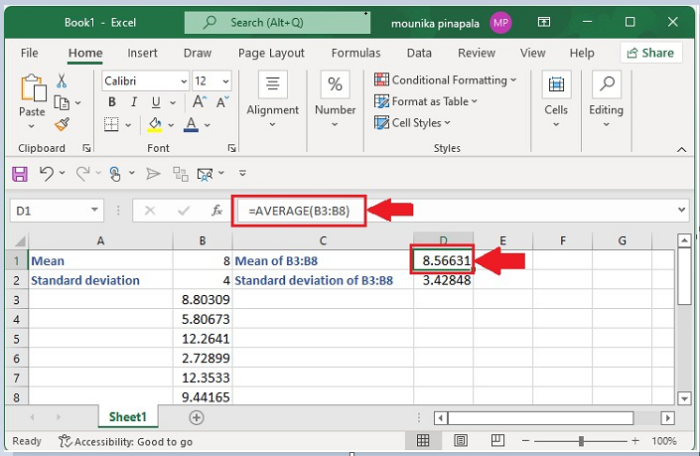Click the Copy icon
The image size is (700, 456).
tap(61, 103)
